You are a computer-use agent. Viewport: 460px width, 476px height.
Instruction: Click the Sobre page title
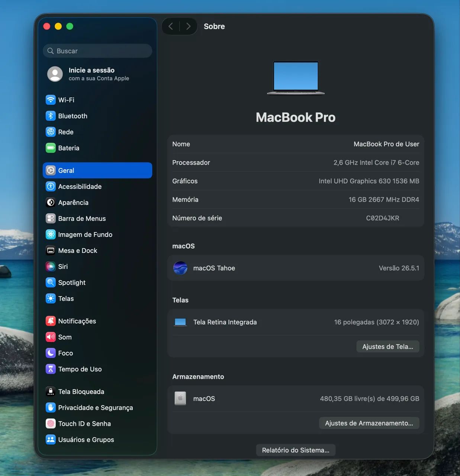coord(214,26)
